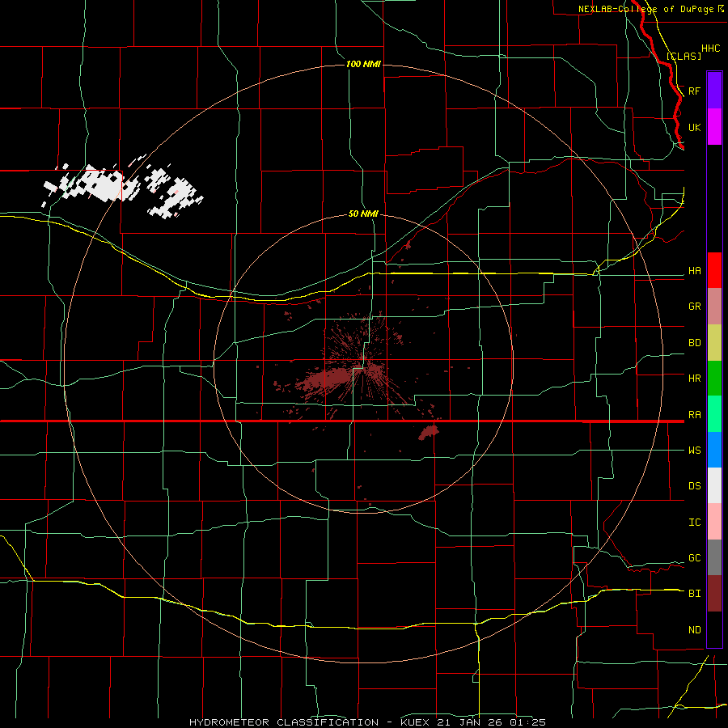Click the WS blue legend swatch
728x728 pixels.
coord(714,450)
